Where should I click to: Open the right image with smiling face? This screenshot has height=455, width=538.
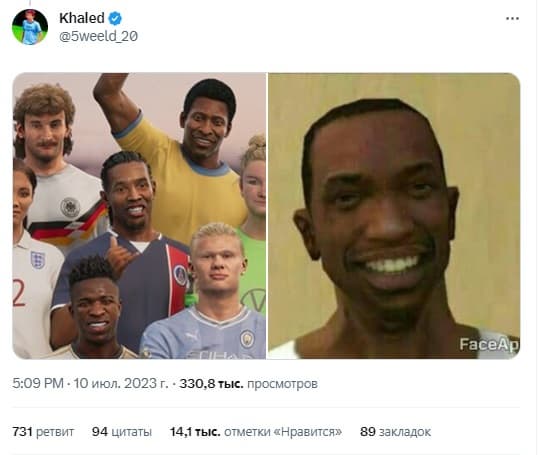click(x=394, y=216)
